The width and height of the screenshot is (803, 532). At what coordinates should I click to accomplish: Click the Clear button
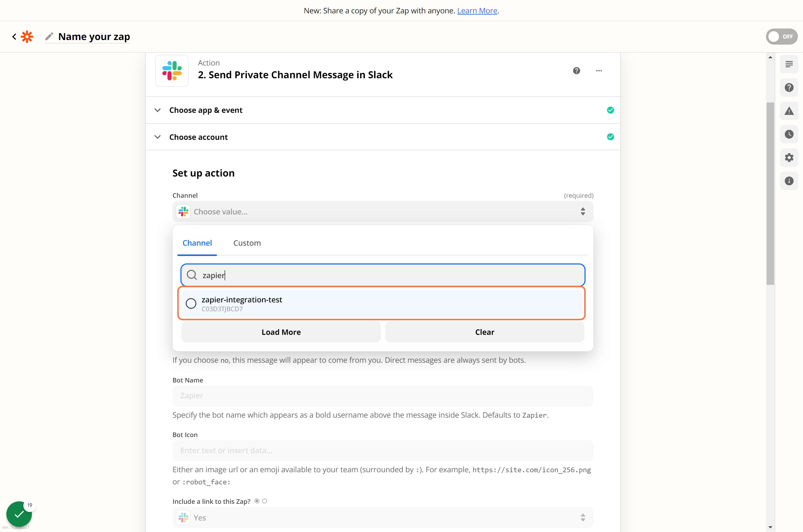[485, 332]
